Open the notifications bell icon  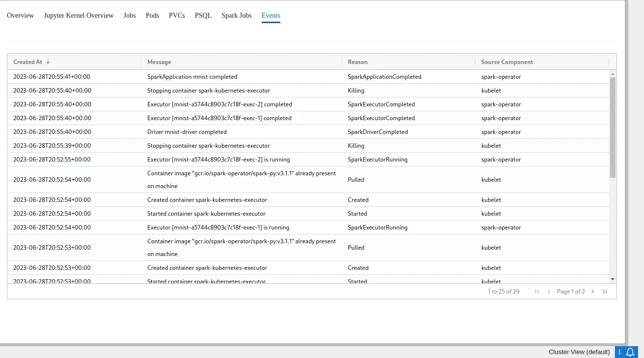pos(630,352)
